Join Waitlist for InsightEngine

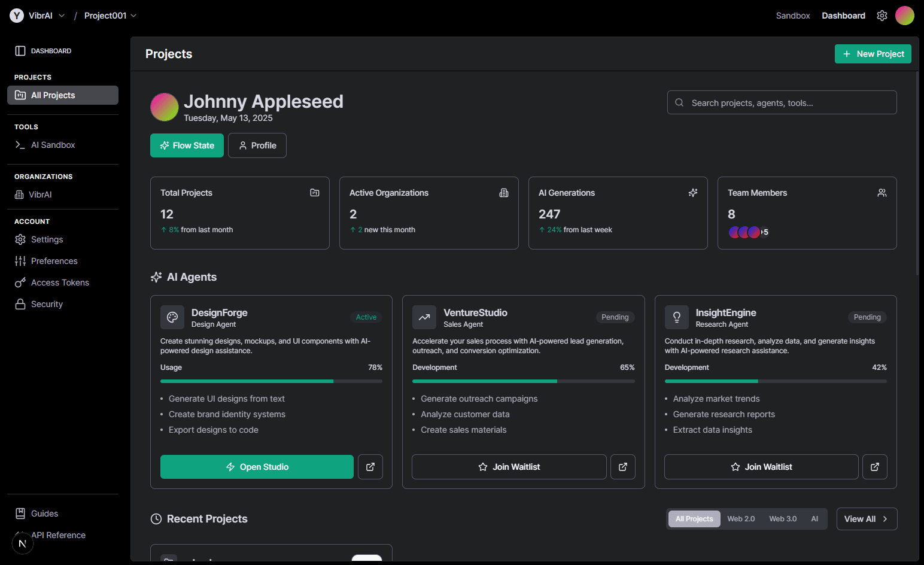pyautogui.click(x=761, y=467)
